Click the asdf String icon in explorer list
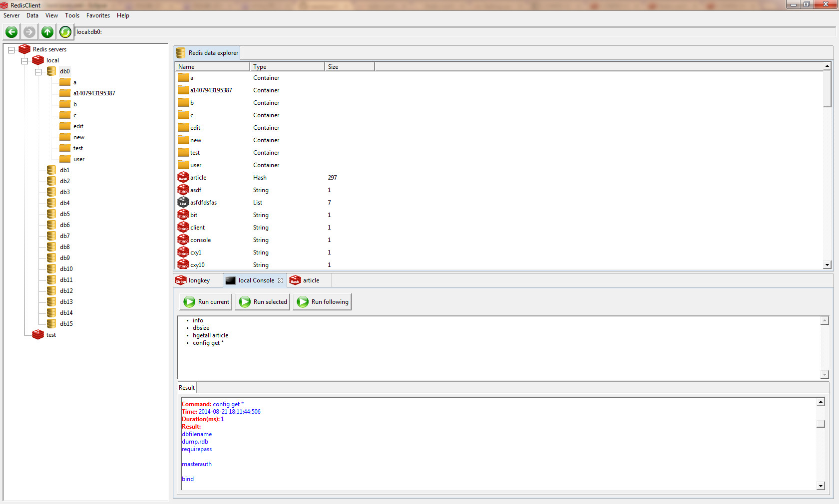Image resolution: width=839 pixels, height=504 pixels. tap(183, 190)
